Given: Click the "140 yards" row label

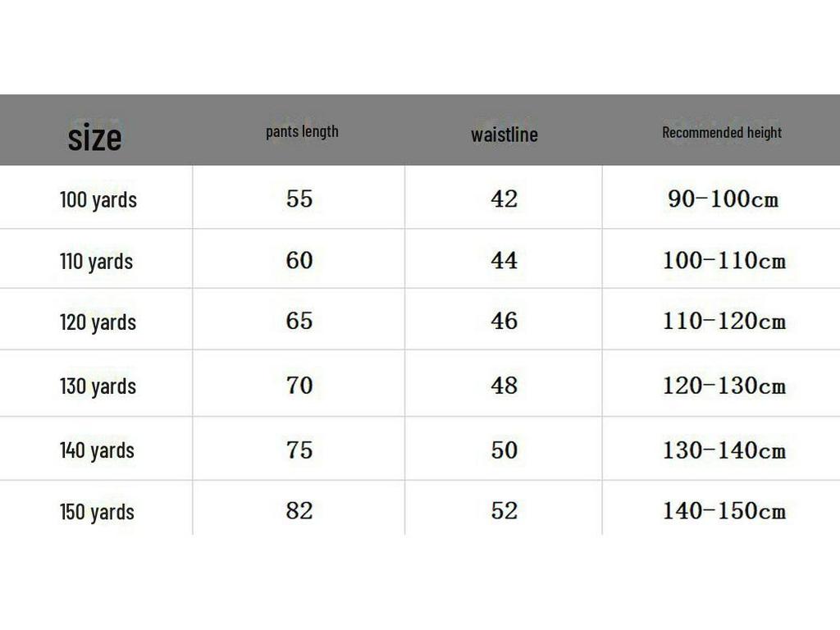Looking at the screenshot, I should click(97, 450).
